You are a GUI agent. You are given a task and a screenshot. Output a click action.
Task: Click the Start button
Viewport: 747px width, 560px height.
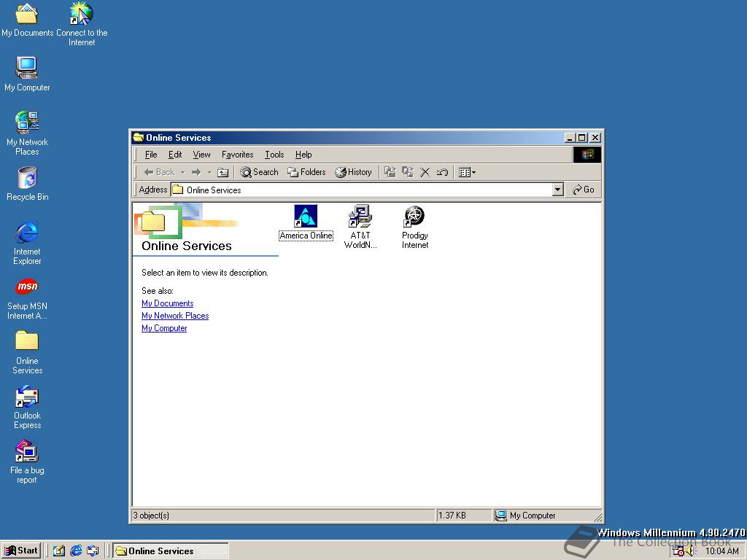coord(21,551)
